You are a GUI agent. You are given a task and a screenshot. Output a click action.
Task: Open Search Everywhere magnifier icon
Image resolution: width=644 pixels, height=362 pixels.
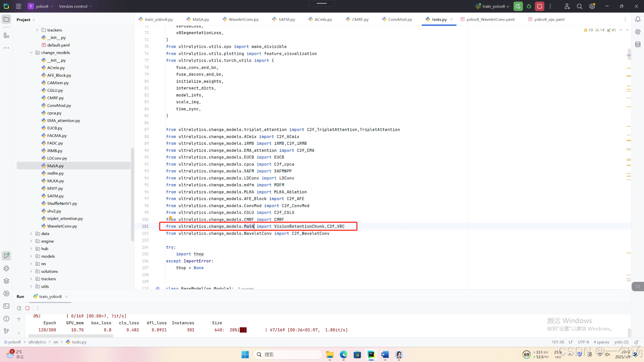coord(579,6)
